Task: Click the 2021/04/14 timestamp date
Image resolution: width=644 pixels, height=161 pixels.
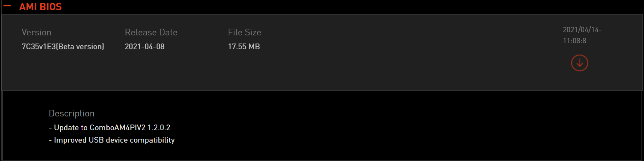Action: 582,30
